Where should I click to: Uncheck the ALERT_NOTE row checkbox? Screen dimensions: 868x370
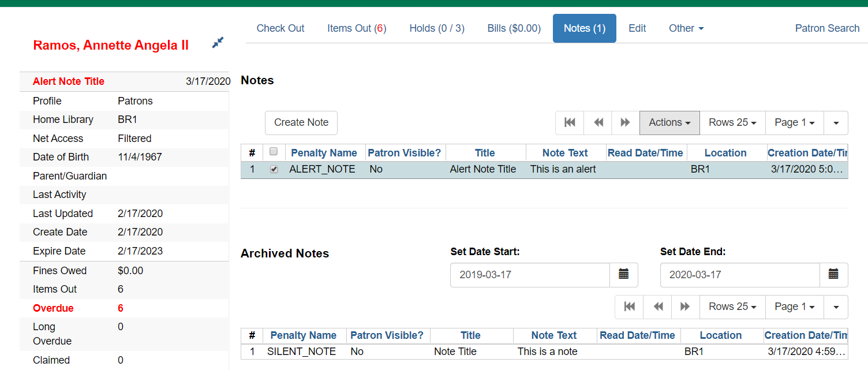click(273, 169)
